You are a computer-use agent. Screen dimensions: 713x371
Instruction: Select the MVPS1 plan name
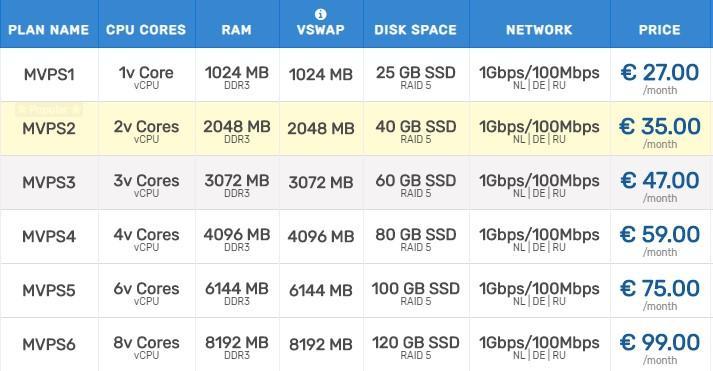pos(49,75)
